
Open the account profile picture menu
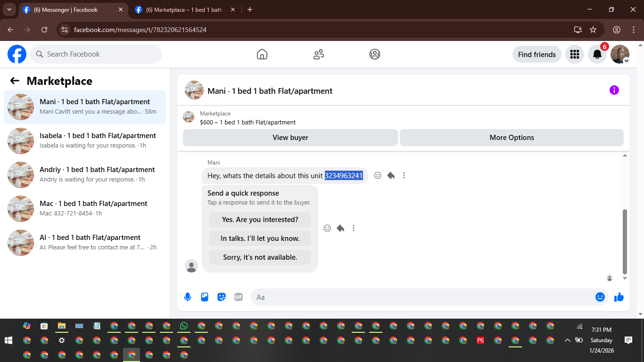(620, 54)
